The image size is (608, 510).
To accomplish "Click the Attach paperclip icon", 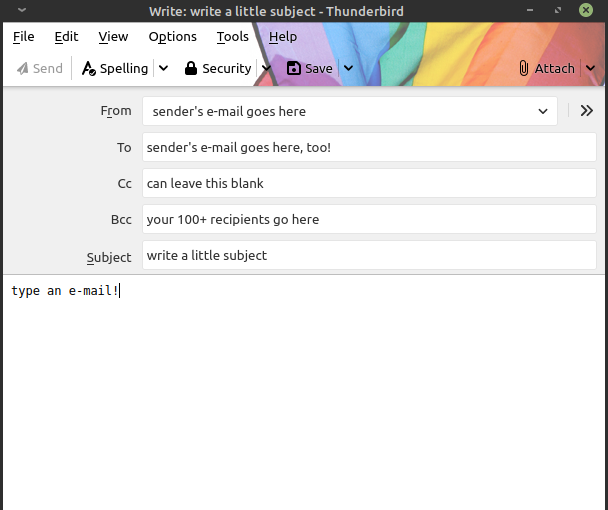I will [x=524, y=69].
